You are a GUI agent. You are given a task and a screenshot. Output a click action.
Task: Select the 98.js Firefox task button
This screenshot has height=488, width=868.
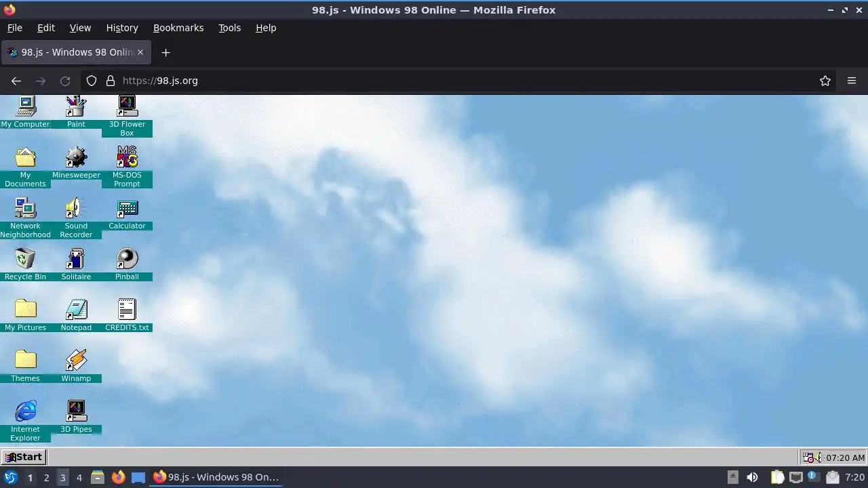tap(216, 477)
